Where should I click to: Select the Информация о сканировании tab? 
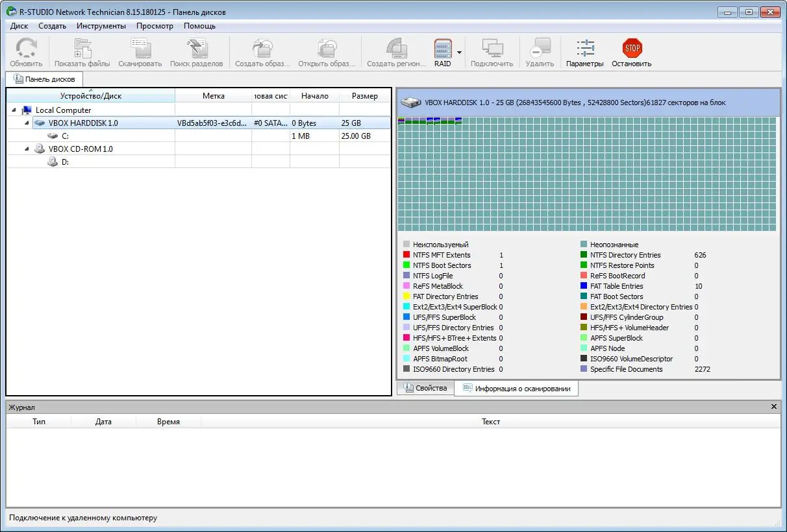(516, 389)
